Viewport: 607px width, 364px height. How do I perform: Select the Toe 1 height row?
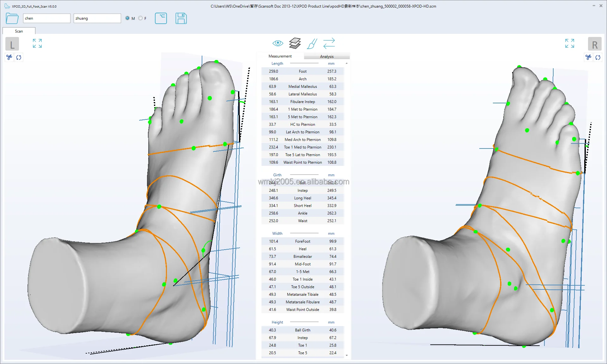303,345
